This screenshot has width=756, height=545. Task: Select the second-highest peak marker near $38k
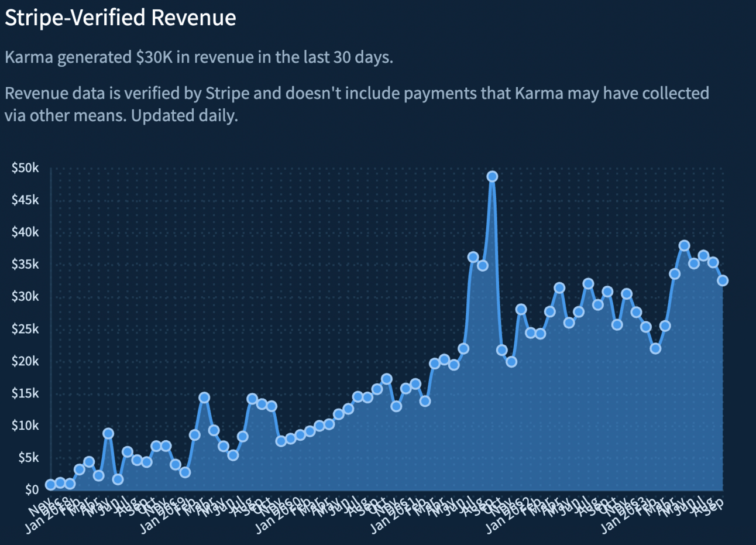coord(684,245)
